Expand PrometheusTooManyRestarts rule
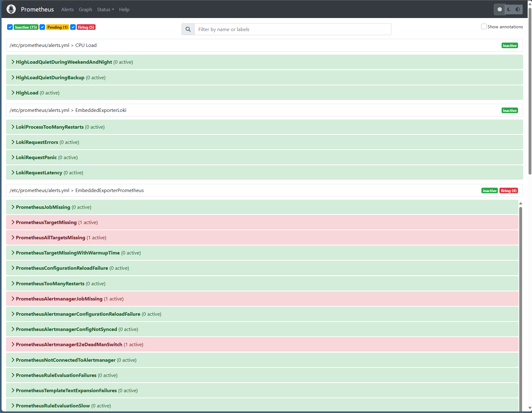 pyautogui.click(x=262, y=283)
